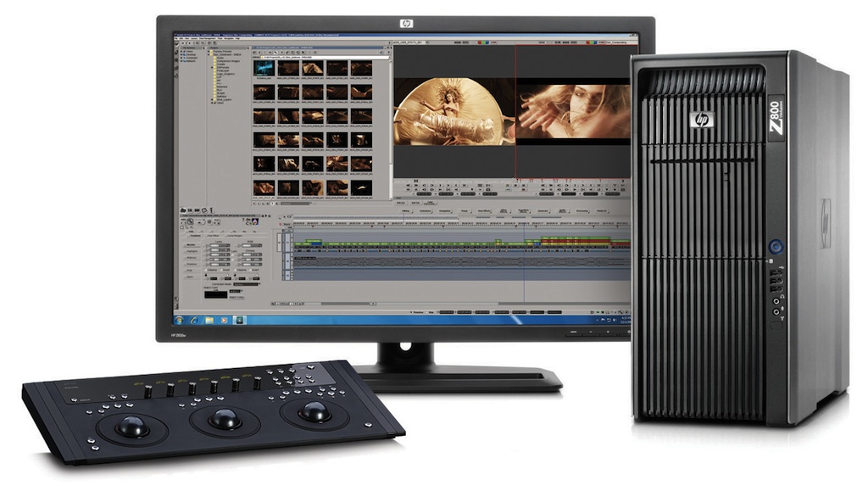The width and height of the screenshot is (868, 486).
Task: Click the browser Address path field
Action: (x=325, y=57)
